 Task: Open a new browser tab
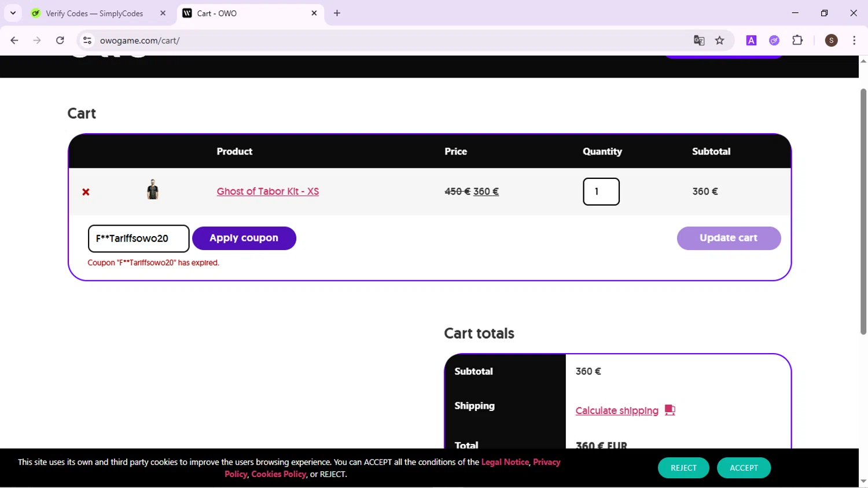click(x=337, y=13)
